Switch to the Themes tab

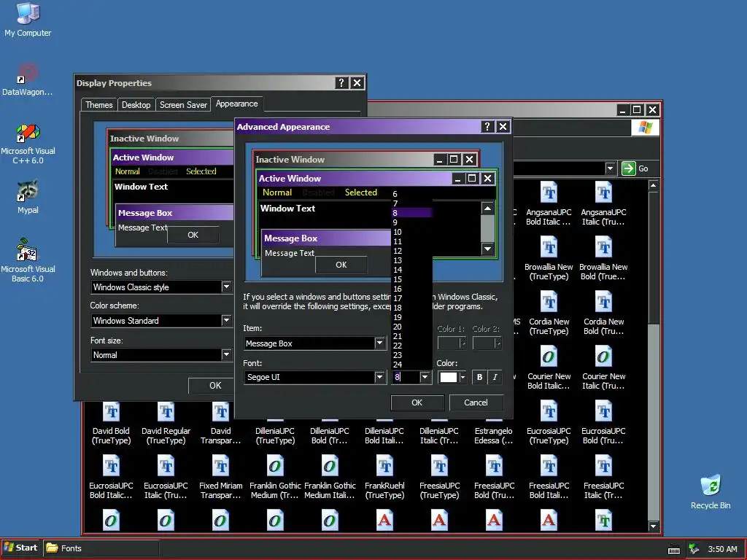pos(99,105)
